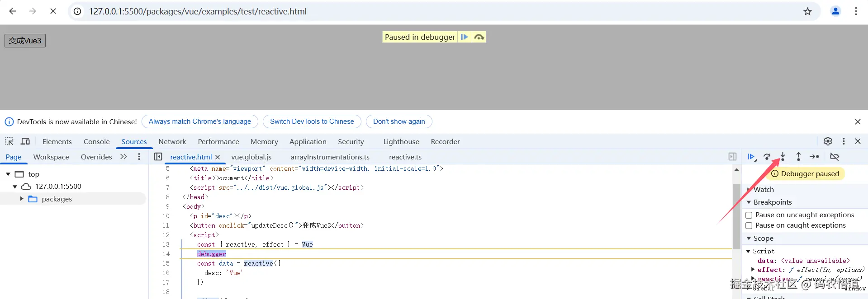Hide the navigator sidebar
The height and width of the screenshot is (299, 868).
(158, 157)
